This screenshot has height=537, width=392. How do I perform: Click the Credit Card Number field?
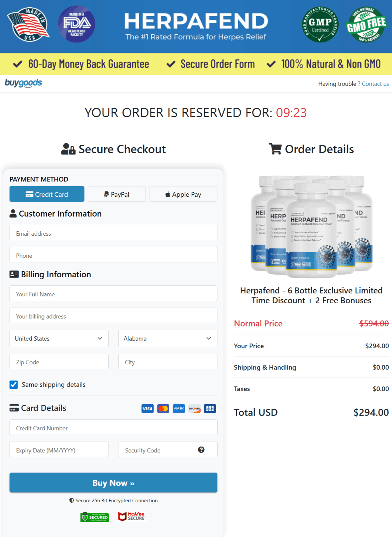click(x=113, y=428)
